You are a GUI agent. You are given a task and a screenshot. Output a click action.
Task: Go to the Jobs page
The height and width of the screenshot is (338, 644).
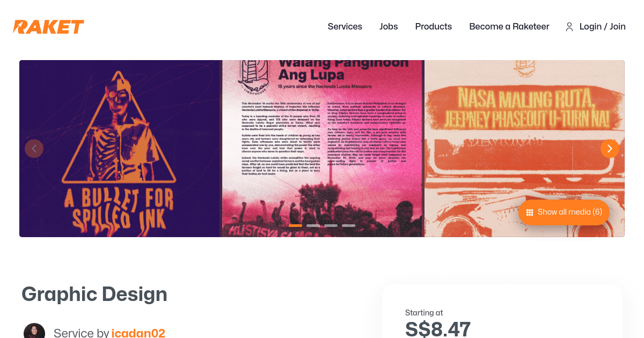389,27
